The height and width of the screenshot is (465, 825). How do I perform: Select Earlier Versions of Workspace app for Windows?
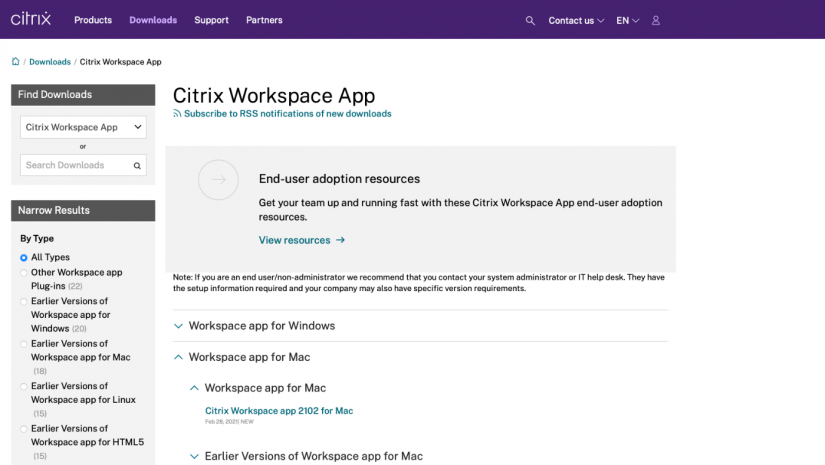(x=24, y=301)
